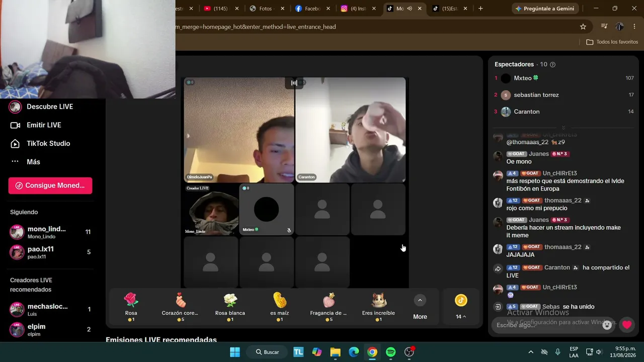Open a new browser tab
Screen dimensions: 644x362
(480, 9)
